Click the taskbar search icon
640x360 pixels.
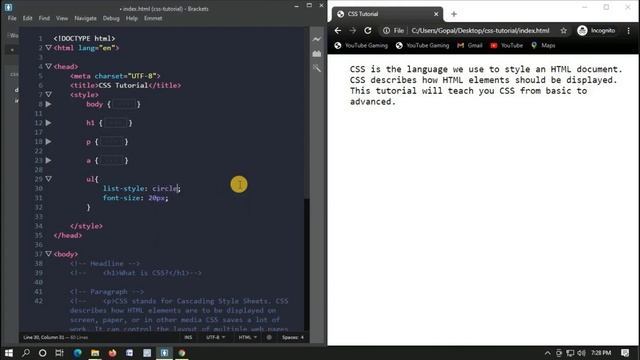pos(26,353)
